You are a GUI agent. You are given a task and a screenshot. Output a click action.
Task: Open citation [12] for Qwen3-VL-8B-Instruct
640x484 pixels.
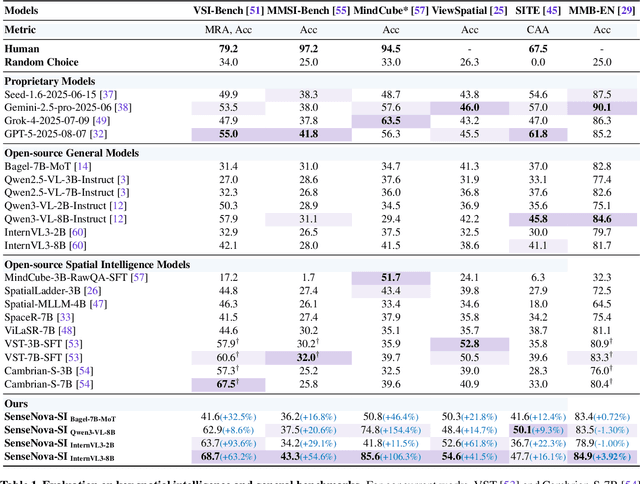(118, 219)
